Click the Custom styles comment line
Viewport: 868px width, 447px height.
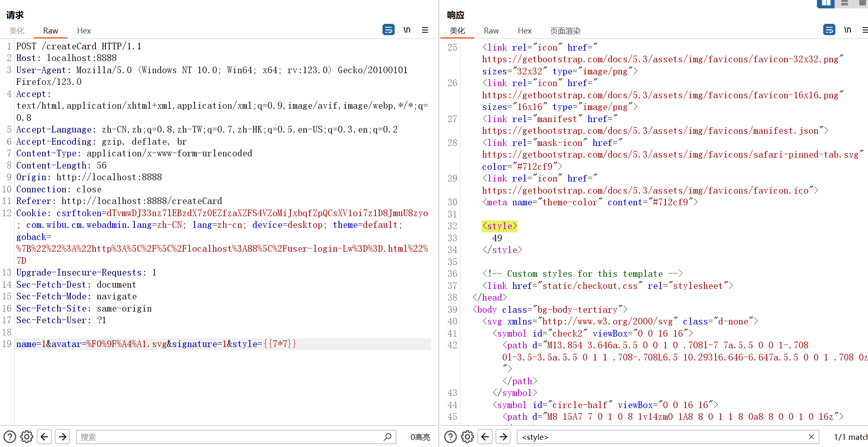(x=583, y=274)
